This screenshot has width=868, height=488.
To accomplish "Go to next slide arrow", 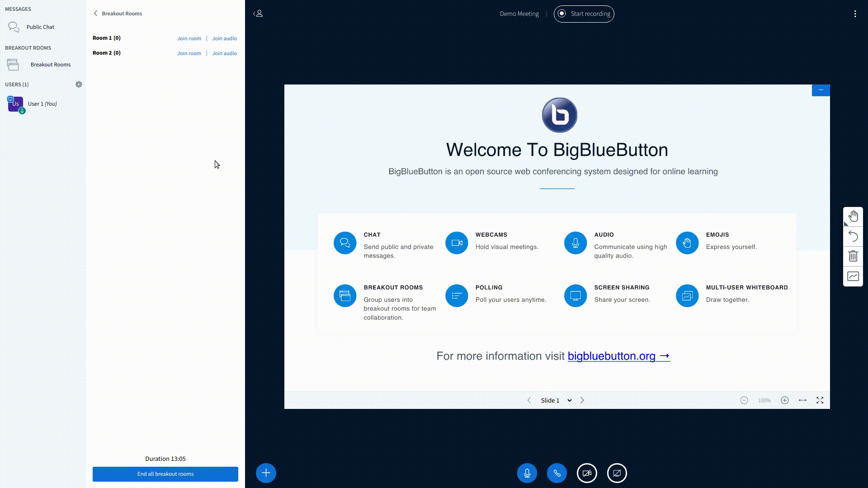I will tap(582, 400).
